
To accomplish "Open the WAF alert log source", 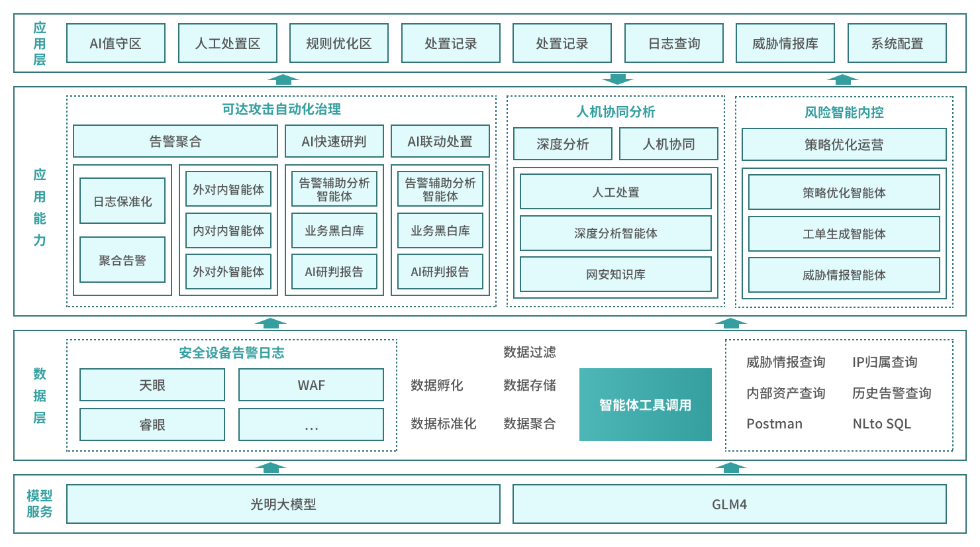I will [x=311, y=385].
